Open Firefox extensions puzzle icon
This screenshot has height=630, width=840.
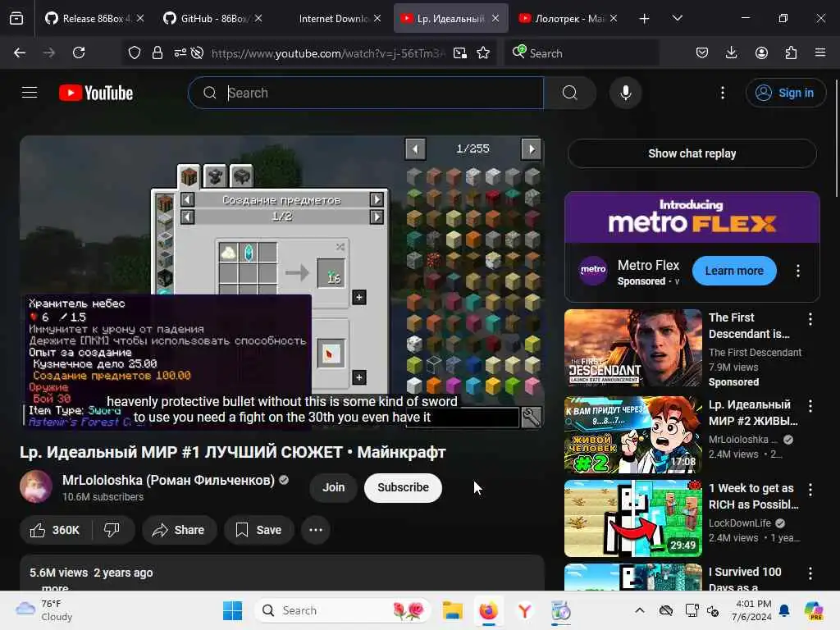[791, 52]
